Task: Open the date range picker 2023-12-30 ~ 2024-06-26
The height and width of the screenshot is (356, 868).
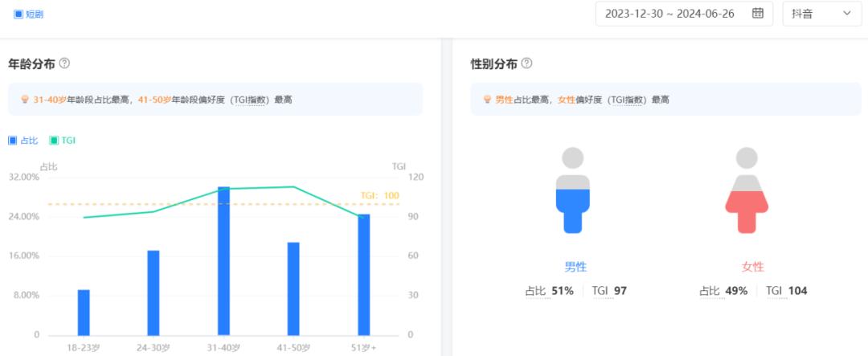Action: pos(684,14)
